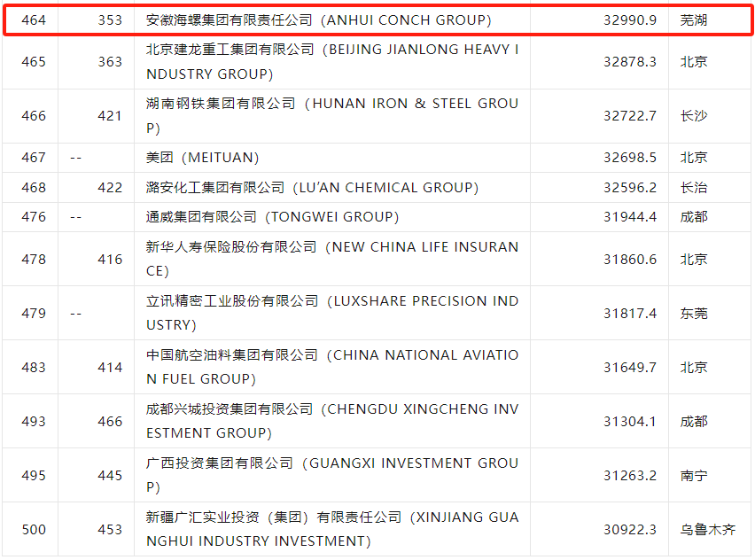Select the Meituan company name cell
The height and width of the screenshot is (560, 755).
[203, 158]
